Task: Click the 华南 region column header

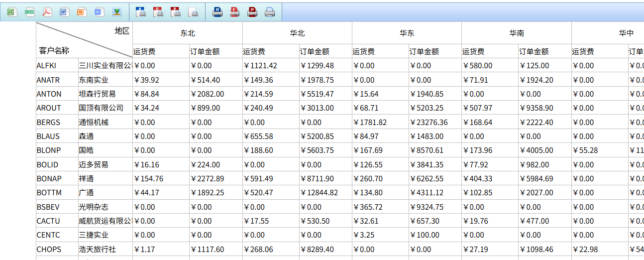Action: click(517, 33)
